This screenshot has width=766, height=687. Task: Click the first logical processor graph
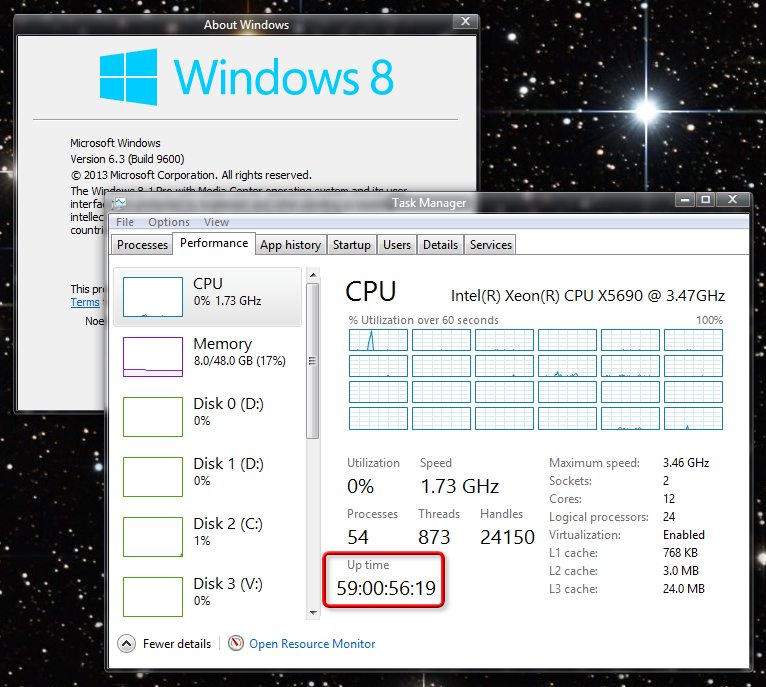(378, 340)
